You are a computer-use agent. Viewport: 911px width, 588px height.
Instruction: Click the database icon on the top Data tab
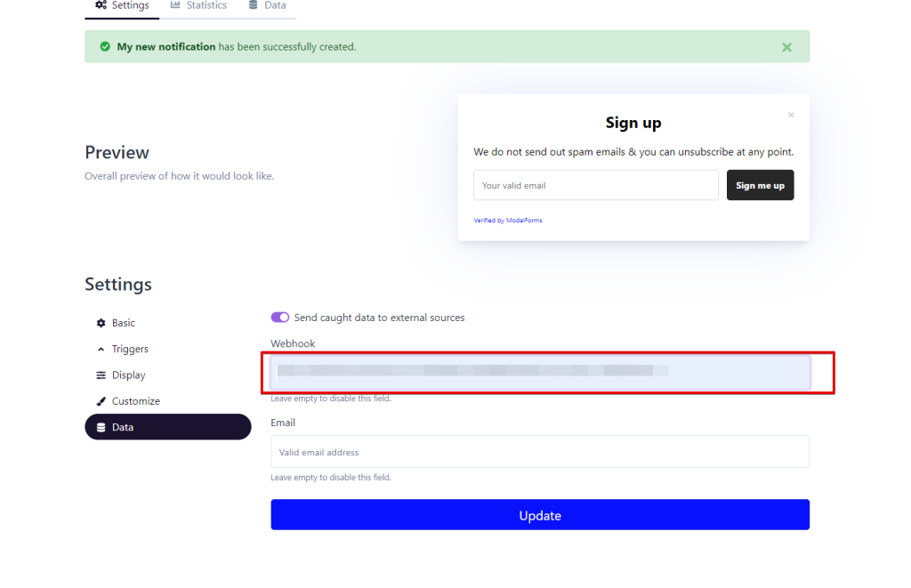254,5
